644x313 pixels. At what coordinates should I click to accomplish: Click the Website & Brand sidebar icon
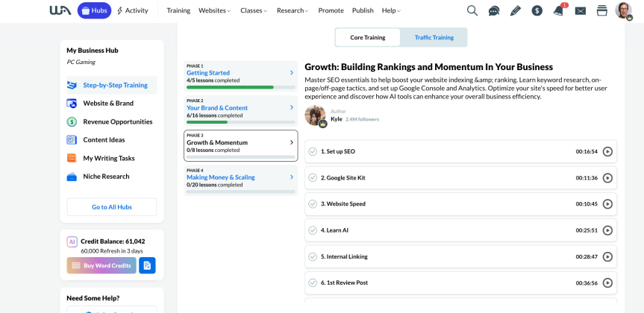point(72,104)
